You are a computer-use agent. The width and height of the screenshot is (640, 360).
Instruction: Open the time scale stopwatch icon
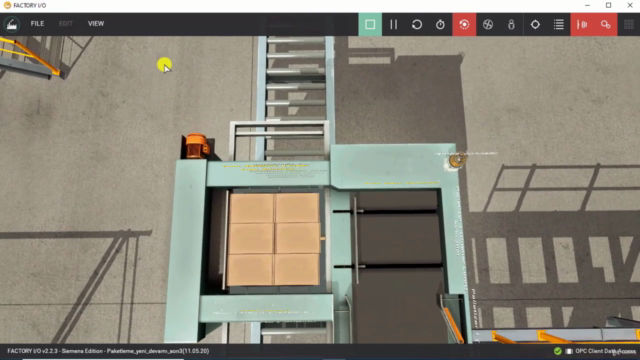440,24
